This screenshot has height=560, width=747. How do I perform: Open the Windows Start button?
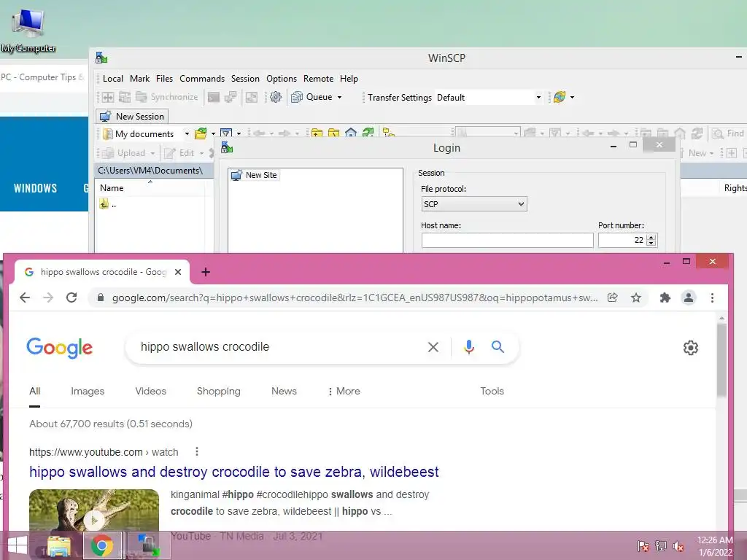pyautogui.click(x=18, y=545)
